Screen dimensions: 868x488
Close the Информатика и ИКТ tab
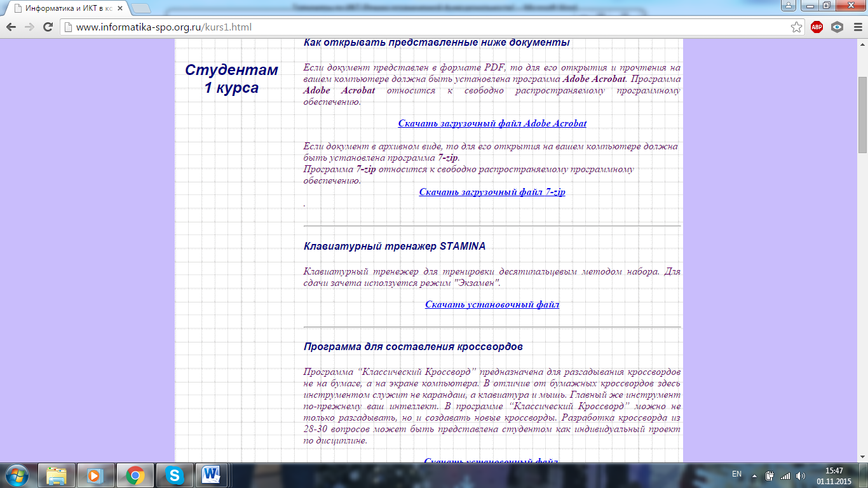(x=120, y=8)
